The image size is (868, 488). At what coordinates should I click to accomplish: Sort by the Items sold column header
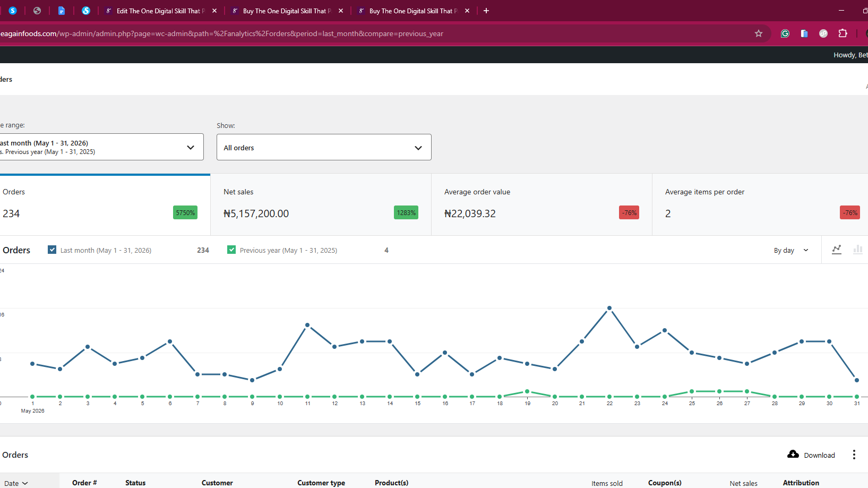(607, 483)
